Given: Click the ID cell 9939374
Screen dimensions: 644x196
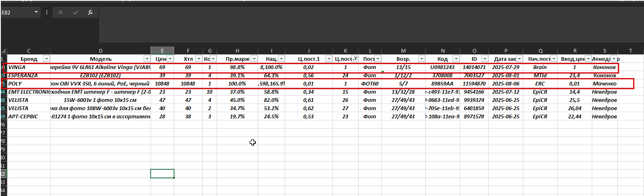Looking at the screenshot, I should (x=474, y=100).
